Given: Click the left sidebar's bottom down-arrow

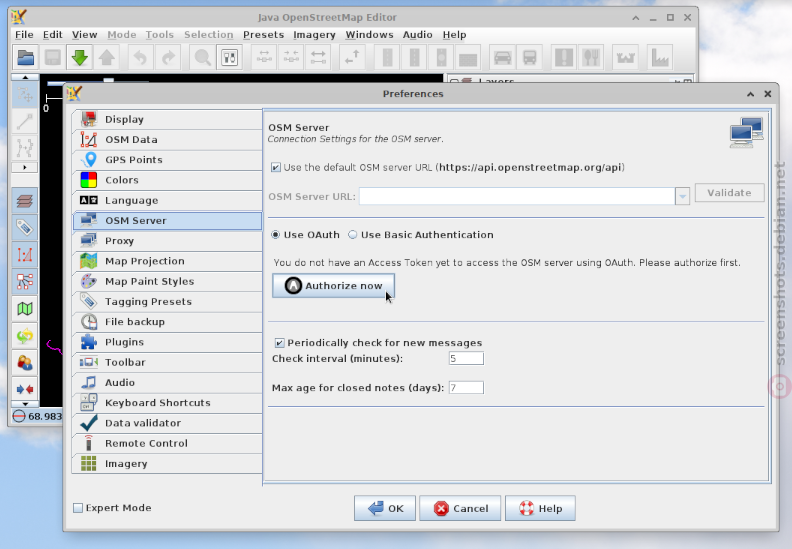Looking at the screenshot, I should tap(25, 404).
